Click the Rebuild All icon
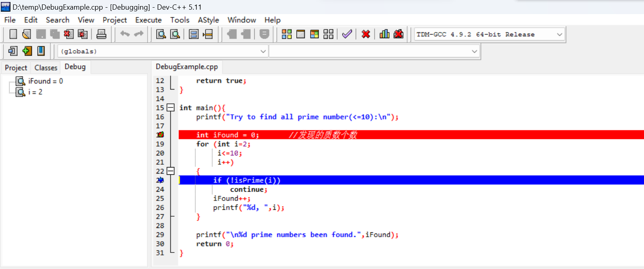644x269 pixels. 328,34
